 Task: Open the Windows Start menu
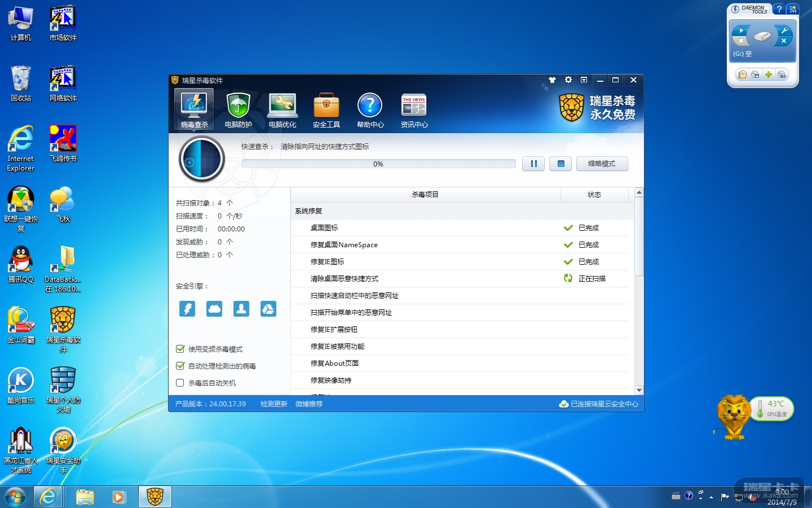coord(15,497)
